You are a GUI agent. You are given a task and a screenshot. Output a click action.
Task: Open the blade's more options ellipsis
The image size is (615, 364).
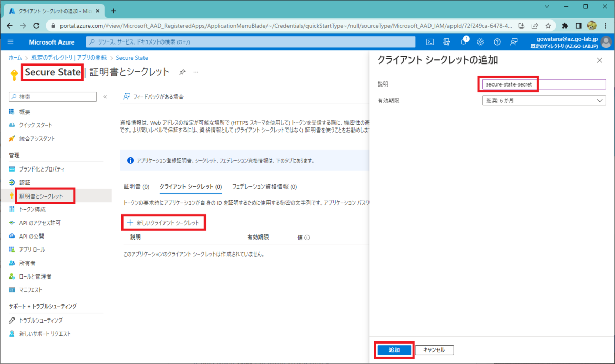pyautogui.click(x=195, y=73)
